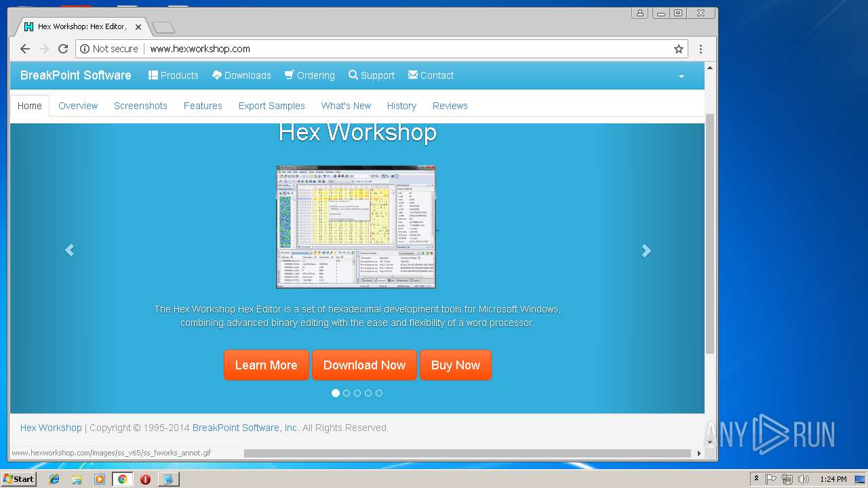
Task: Bookmark page with the star icon
Action: 678,49
